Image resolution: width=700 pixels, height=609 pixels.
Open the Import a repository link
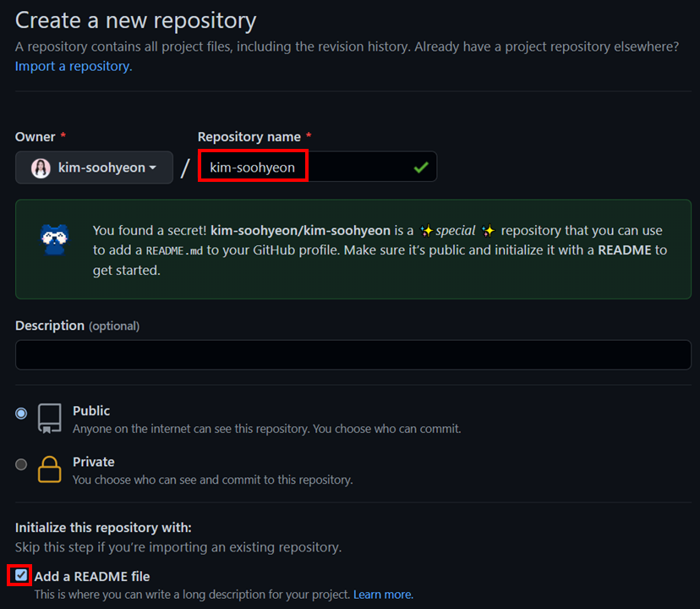coord(74,66)
